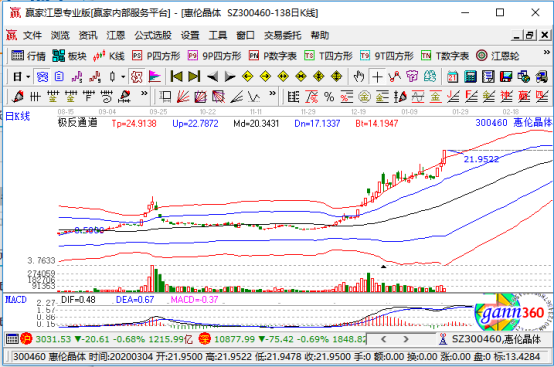Open the 设置 menu
The width and height of the screenshot is (554, 367).
[190, 35]
